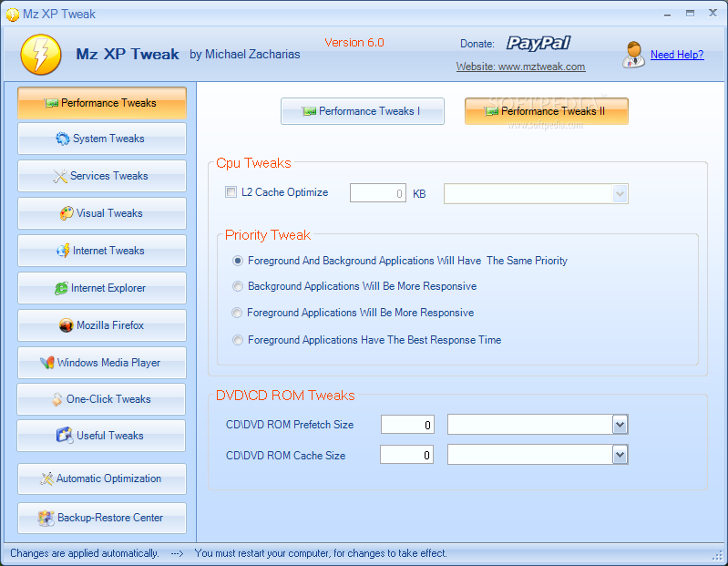Click the Performance Tweaks sidebar icon
This screenshot has width=728, height=566.
52,103
